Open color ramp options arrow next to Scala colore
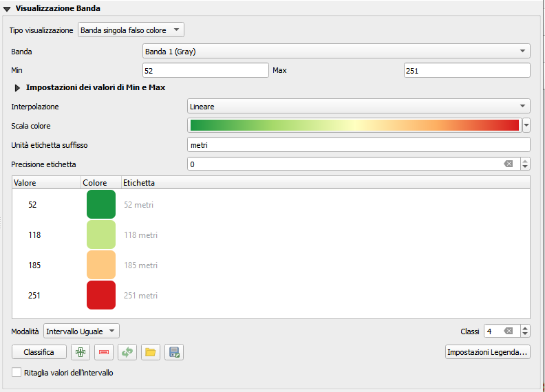Screen dimensions: 545x392 [x=526, y=125]
